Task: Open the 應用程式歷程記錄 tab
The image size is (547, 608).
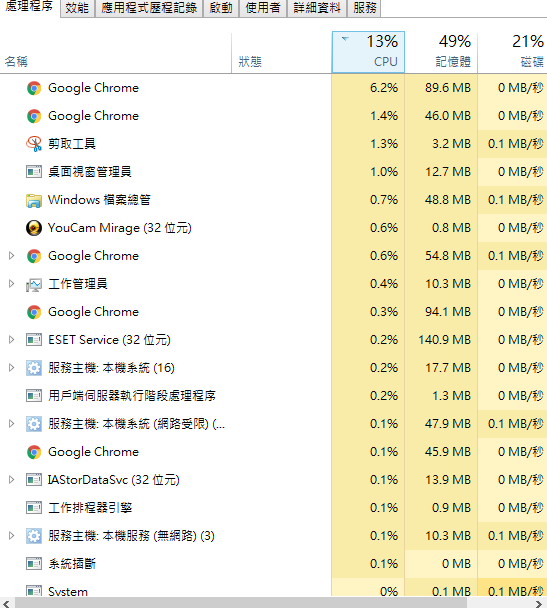Action: 149,8
